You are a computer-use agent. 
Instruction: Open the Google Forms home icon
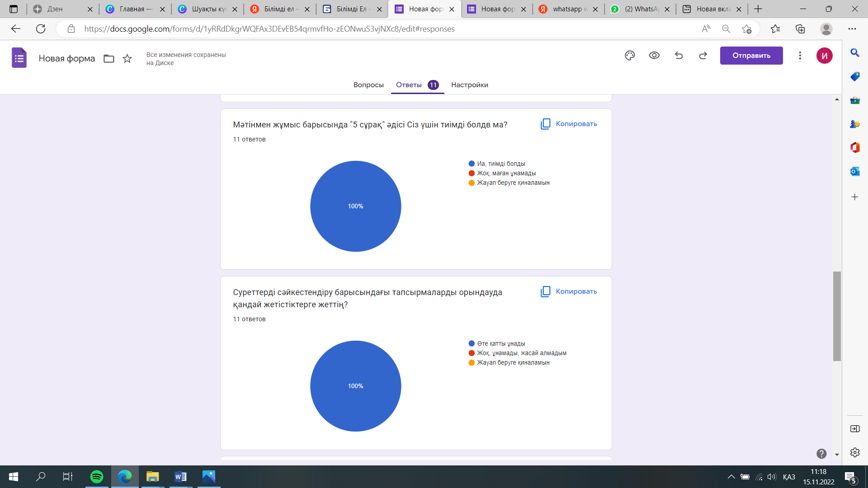(19, 58)
